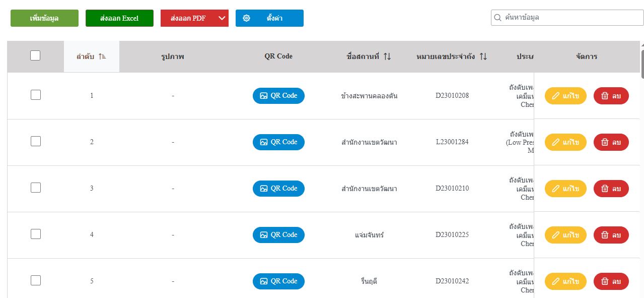Open QR Code for แจ่มจันทร์ row
644x298 pixels.
[278, 235]
